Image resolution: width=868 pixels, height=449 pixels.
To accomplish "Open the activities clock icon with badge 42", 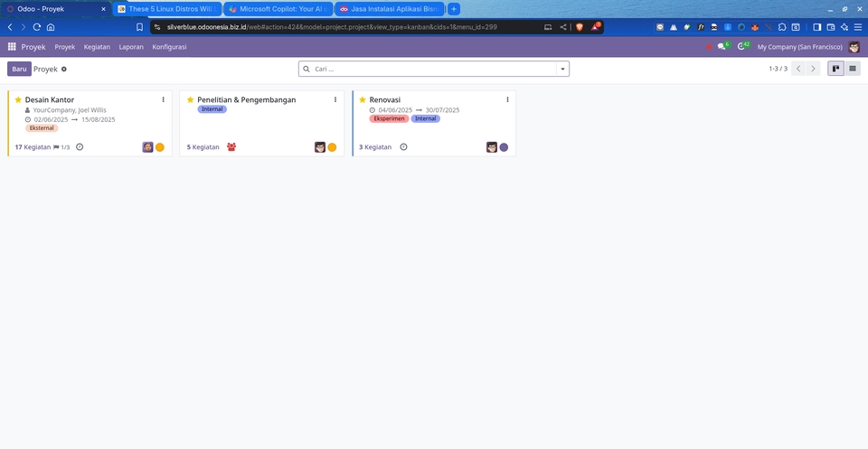I will click(741, 46).
